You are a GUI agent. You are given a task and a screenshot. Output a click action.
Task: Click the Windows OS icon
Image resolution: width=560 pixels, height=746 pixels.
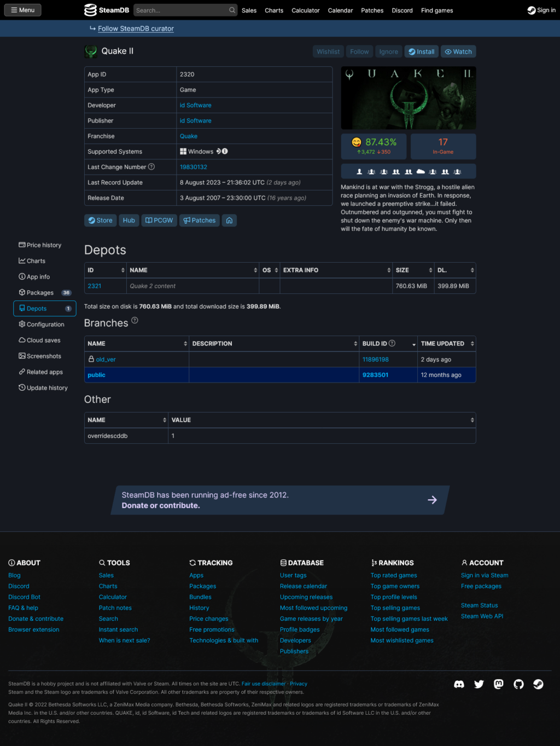coord(183,151)
